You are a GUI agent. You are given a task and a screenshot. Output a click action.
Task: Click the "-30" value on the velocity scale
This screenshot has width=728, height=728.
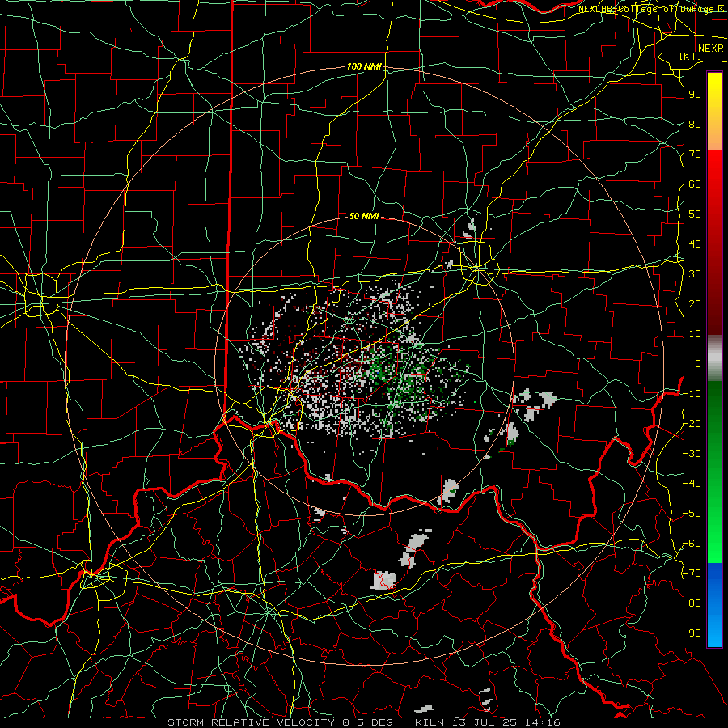pyautogui.click(x=692, y=454)
